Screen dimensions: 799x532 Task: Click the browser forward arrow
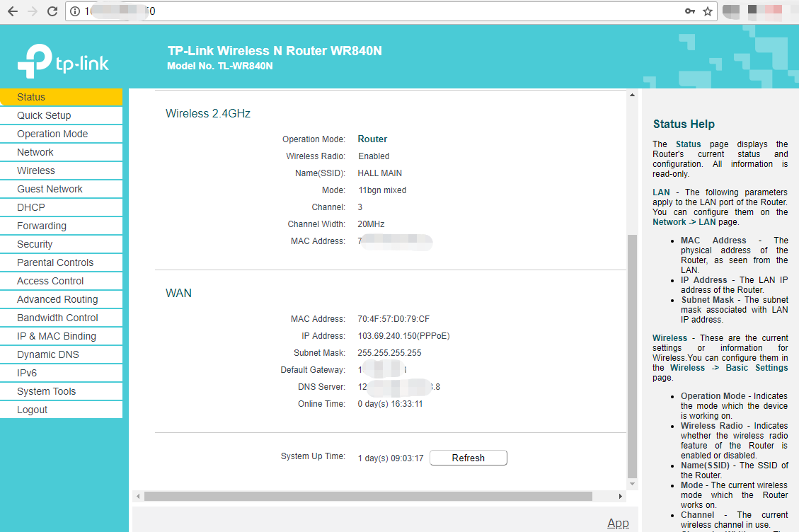tap(33, 11)
